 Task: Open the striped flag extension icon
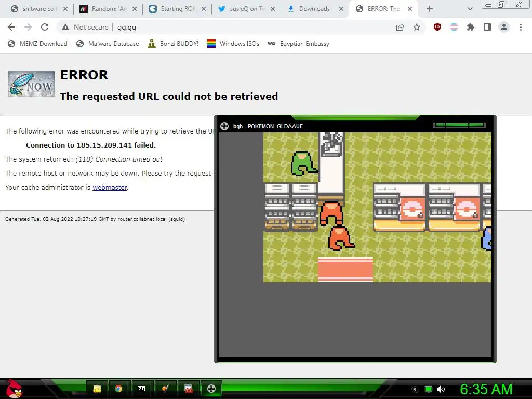pyautogui.click(x=454, y=27)
